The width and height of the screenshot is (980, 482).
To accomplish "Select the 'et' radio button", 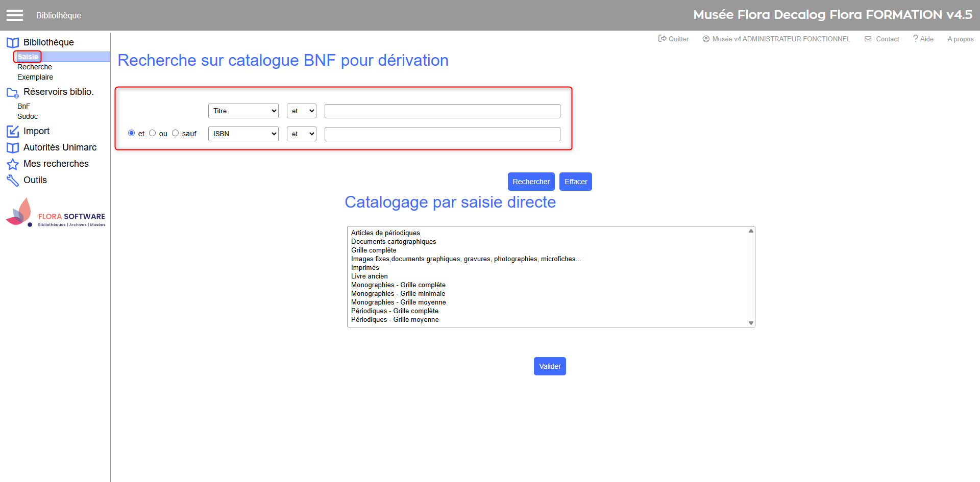I will (x=132, y=133).
